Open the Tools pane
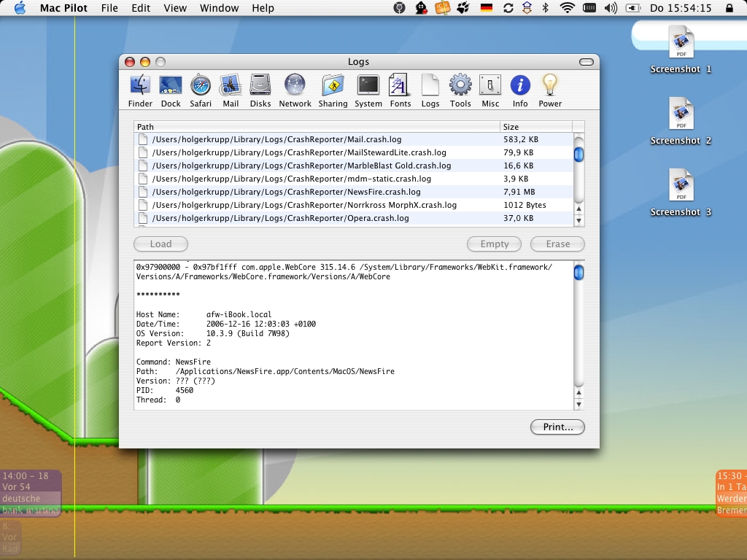This screenshot has height=560, width=747. point(460,90)
